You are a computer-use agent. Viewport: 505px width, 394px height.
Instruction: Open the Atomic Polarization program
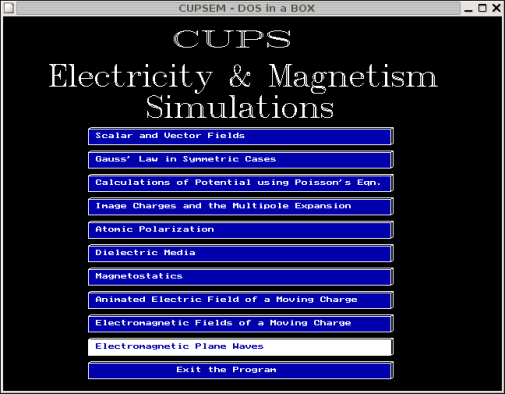click(241, 230)
